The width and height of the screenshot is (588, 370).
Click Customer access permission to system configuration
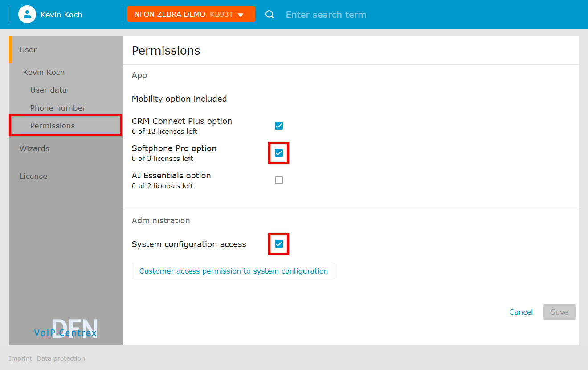(233, 271)
